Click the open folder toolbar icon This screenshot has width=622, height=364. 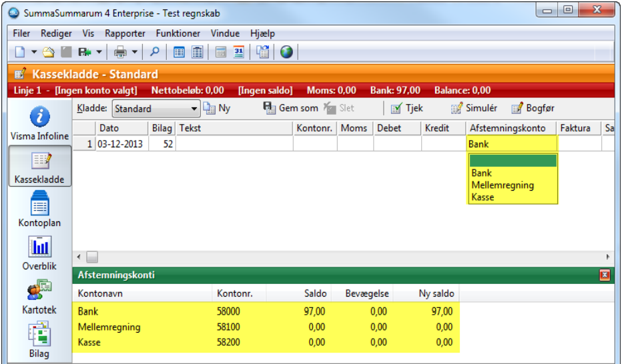tap(49, 52)
